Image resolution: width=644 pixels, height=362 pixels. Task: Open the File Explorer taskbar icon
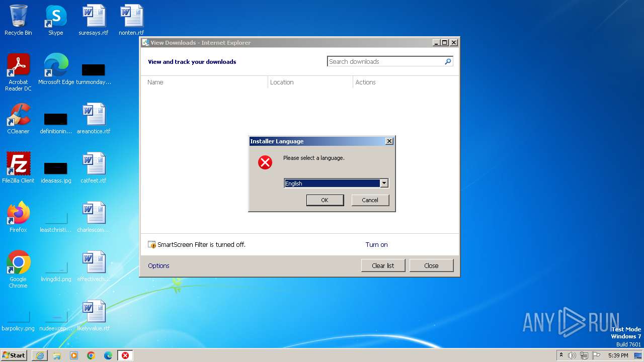tap(57, 355)
